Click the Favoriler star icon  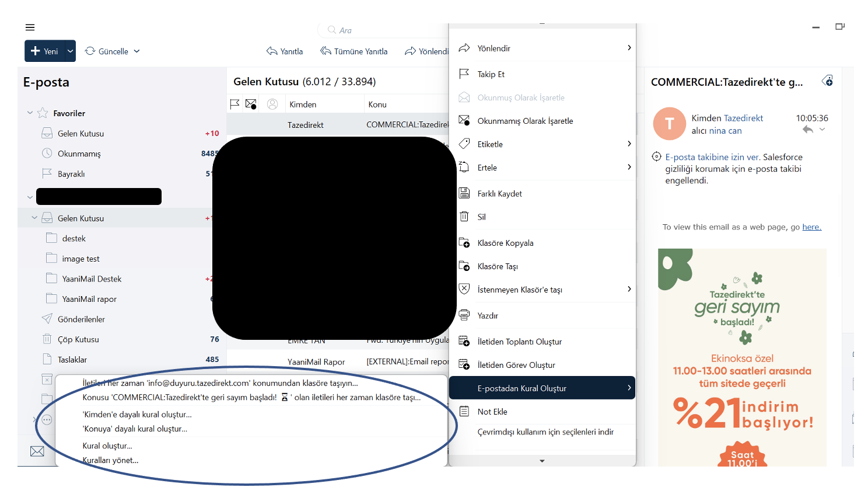(43, 113)
